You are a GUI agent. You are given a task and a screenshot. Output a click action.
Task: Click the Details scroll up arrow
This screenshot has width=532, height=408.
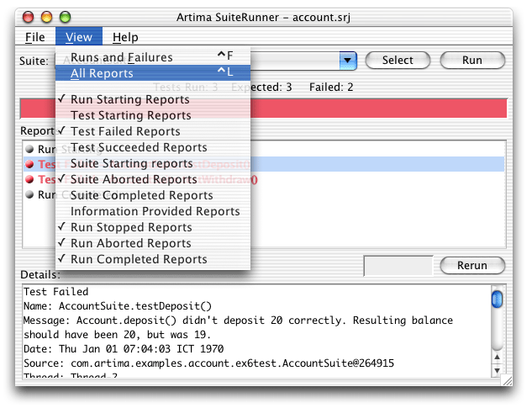click(497, 357)
